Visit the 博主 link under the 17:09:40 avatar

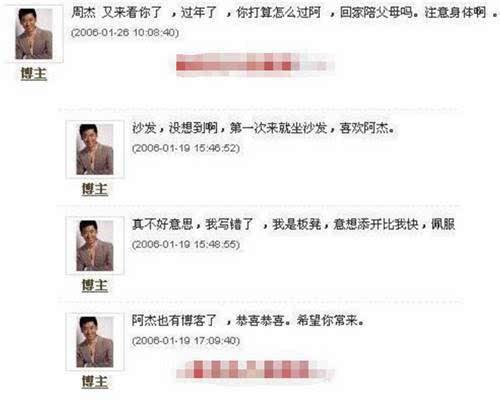[x=95, y=382]
